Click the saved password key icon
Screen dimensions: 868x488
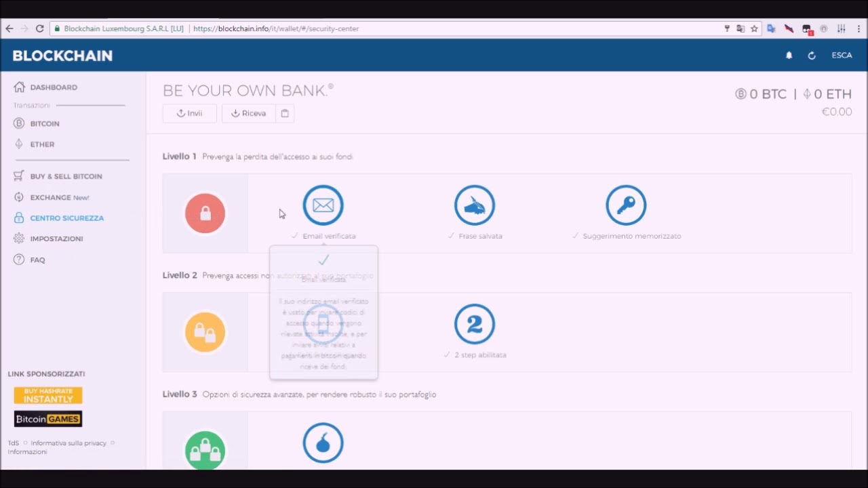[727, 28]
